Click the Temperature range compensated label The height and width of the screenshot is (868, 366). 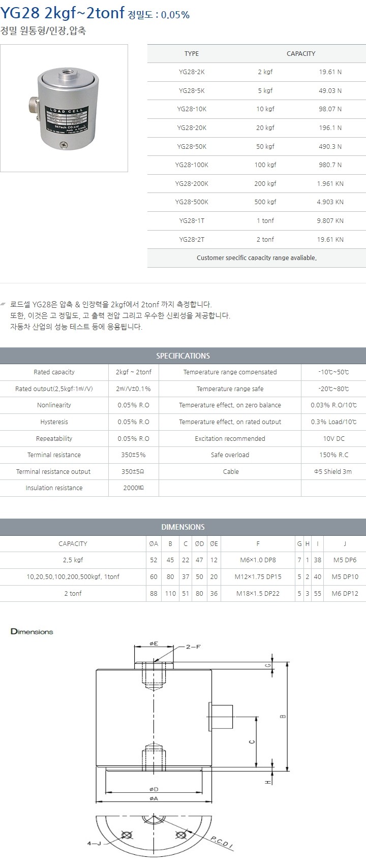click(230, 372)
